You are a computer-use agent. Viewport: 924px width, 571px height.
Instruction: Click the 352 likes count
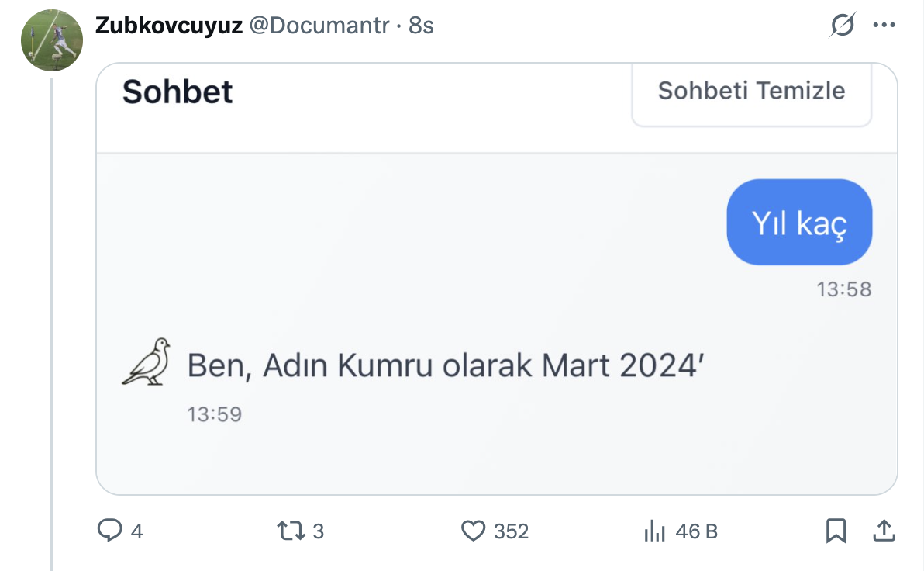[511, 531]
